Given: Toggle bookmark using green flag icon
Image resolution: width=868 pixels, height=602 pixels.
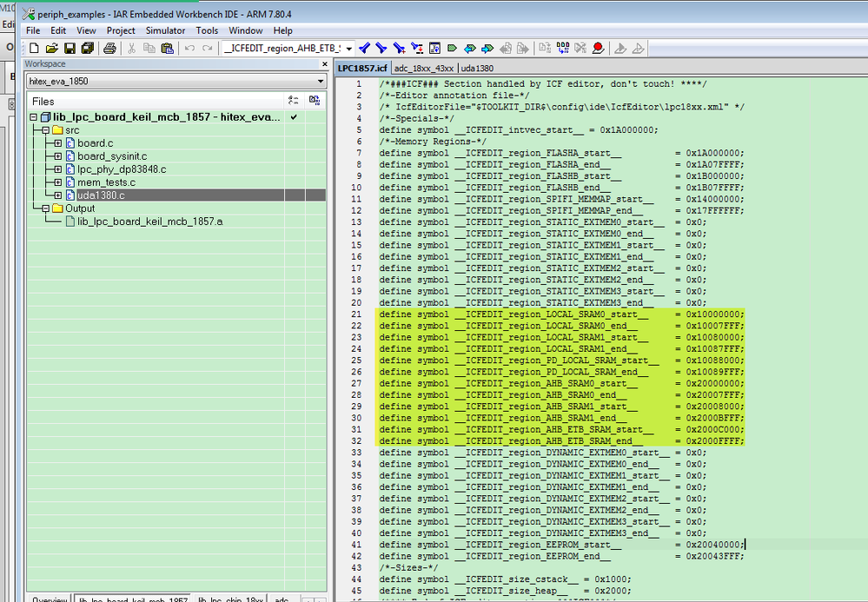Looking at the screenshot, I should point(453,49).
